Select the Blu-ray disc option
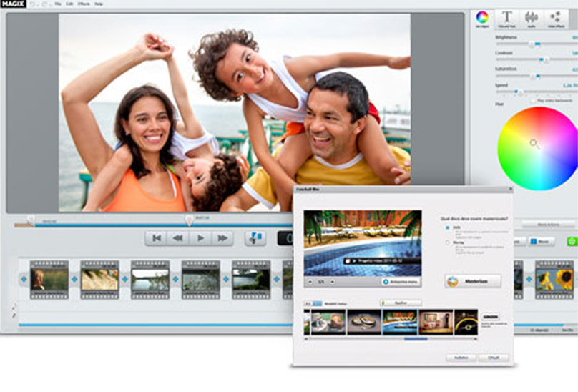 (448, 243)
